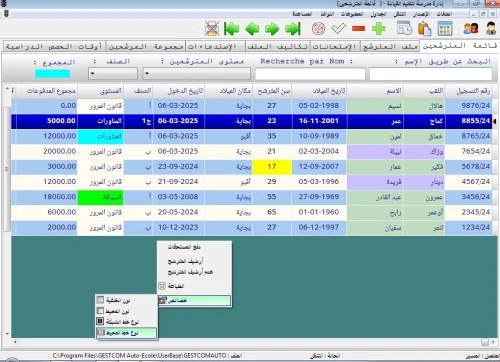Switch to the مجموعة المرشحين tab
500x362 pixels.
tap(146, 46)
